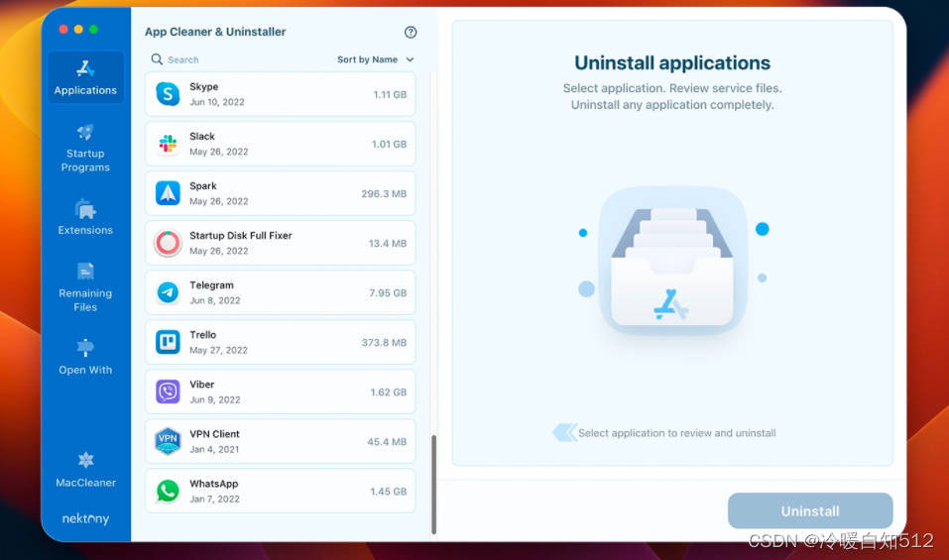This screenshot has width=949, height=560.
Task: Click the Trello name text
Action: click(x=202, y=334)
